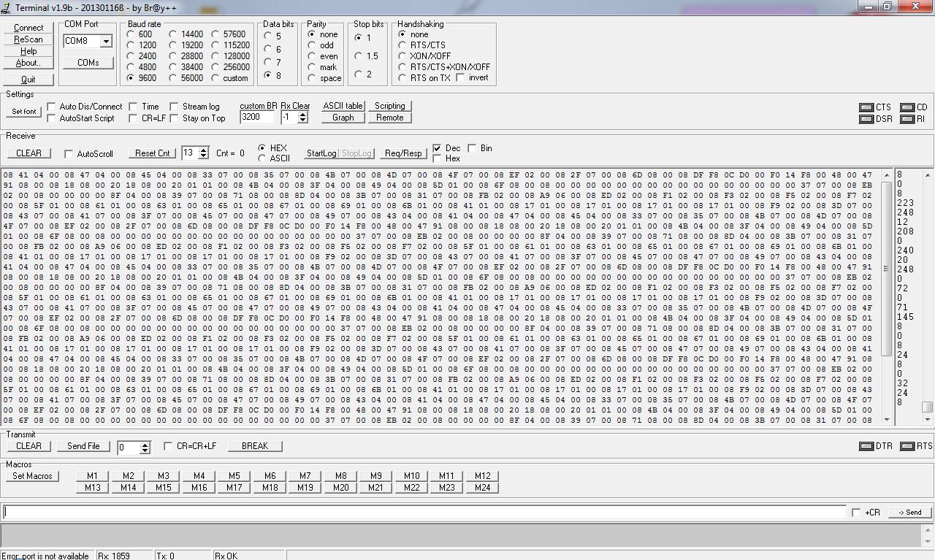Open the Set Macros button
Viewport: 935px width, 560px height.
click(33, 476)
